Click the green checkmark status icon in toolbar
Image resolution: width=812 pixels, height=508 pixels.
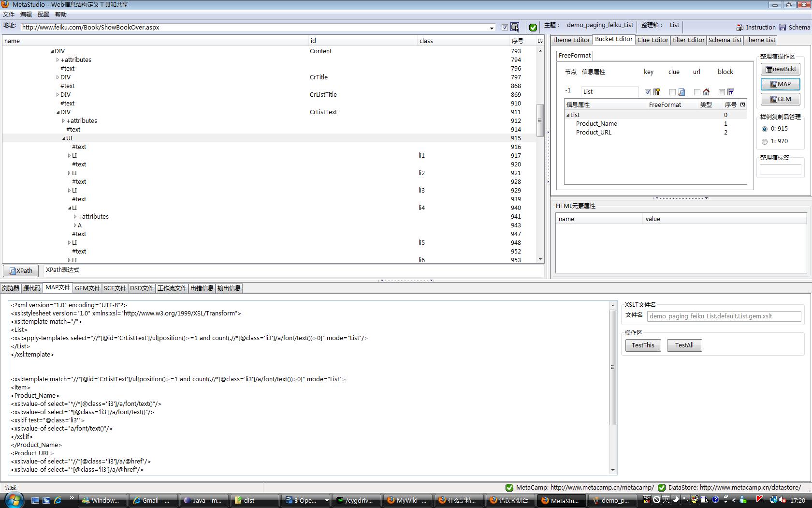point(533,28)
